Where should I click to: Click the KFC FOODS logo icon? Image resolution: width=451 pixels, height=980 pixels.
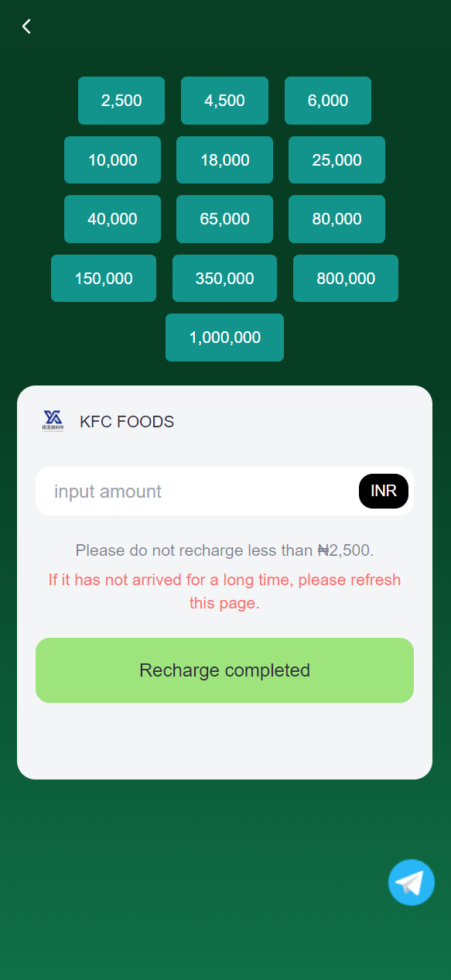click(x=53, y=421)
